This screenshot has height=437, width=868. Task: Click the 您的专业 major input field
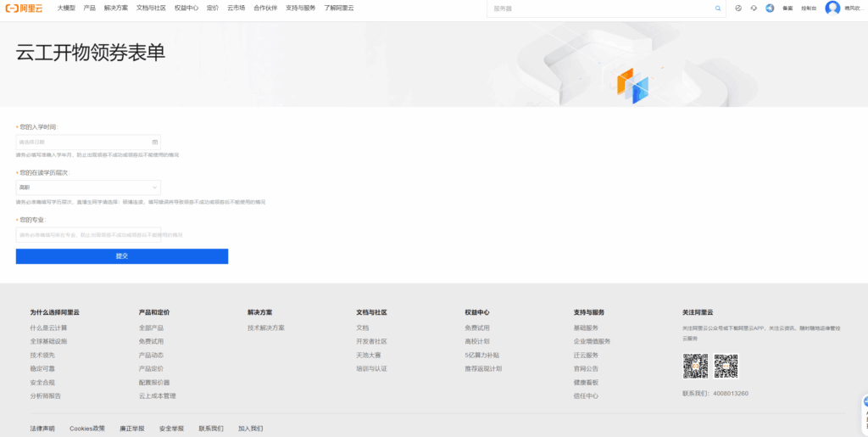(88, 234)
